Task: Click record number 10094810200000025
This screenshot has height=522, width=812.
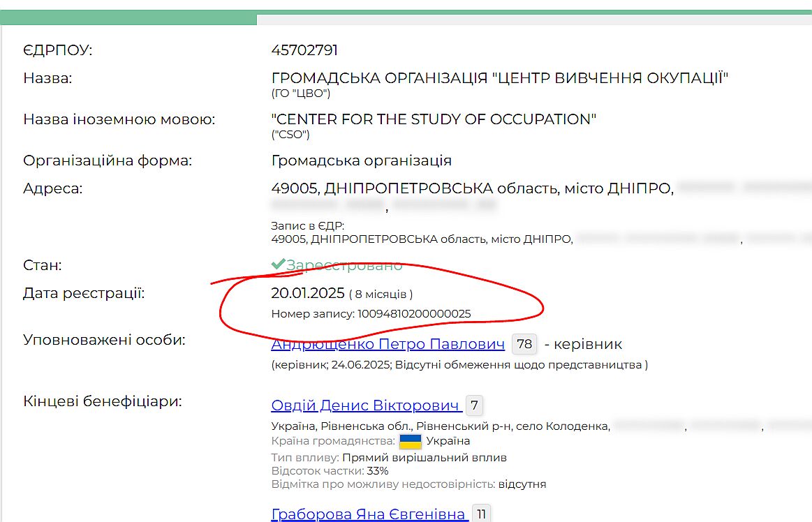Action: (414, 314)
